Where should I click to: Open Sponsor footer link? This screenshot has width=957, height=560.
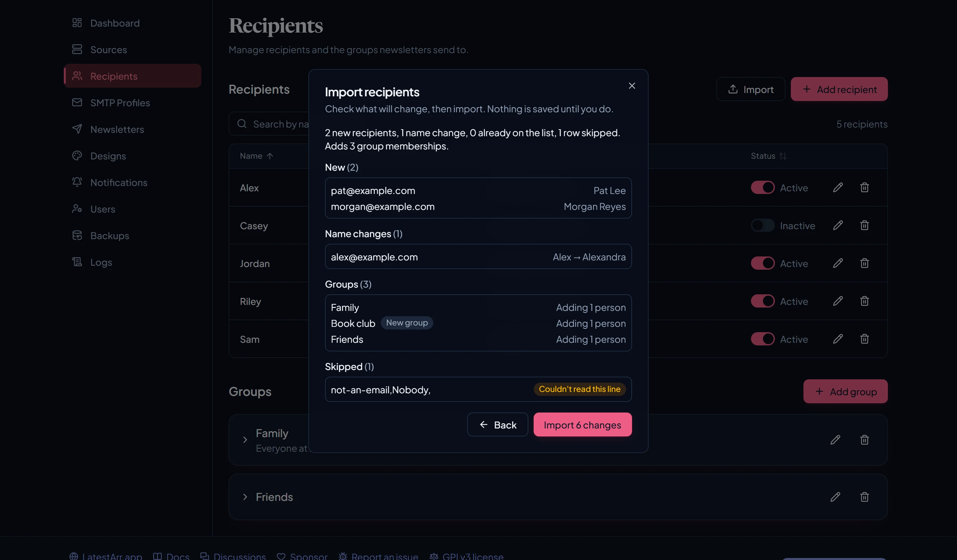[302, 556]
